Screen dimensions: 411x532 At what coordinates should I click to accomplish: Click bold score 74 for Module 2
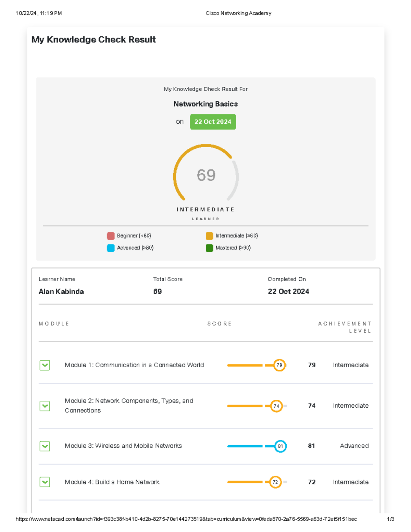click(x=312, y=406)
